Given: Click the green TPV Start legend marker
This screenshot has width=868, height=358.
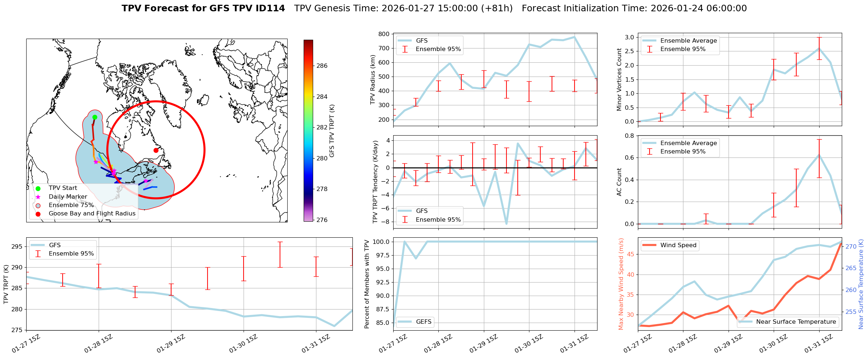Looking at the screenshot, I should click(38, 188).
